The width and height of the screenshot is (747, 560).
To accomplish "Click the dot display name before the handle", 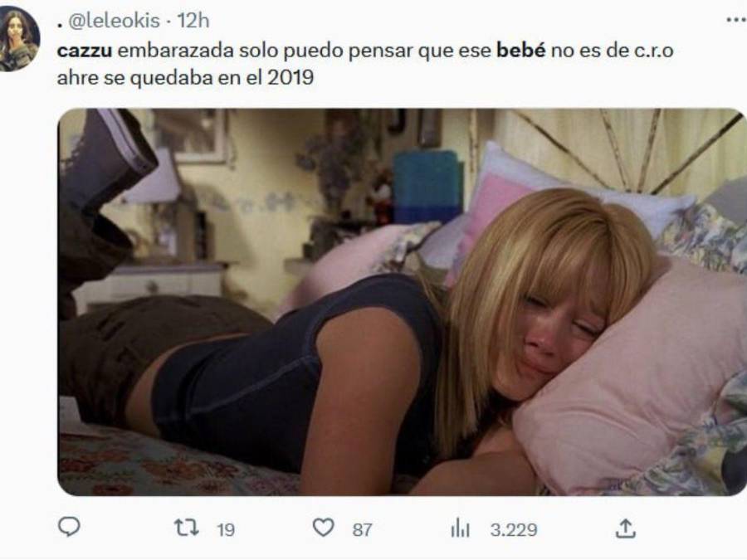I will 60,25.
